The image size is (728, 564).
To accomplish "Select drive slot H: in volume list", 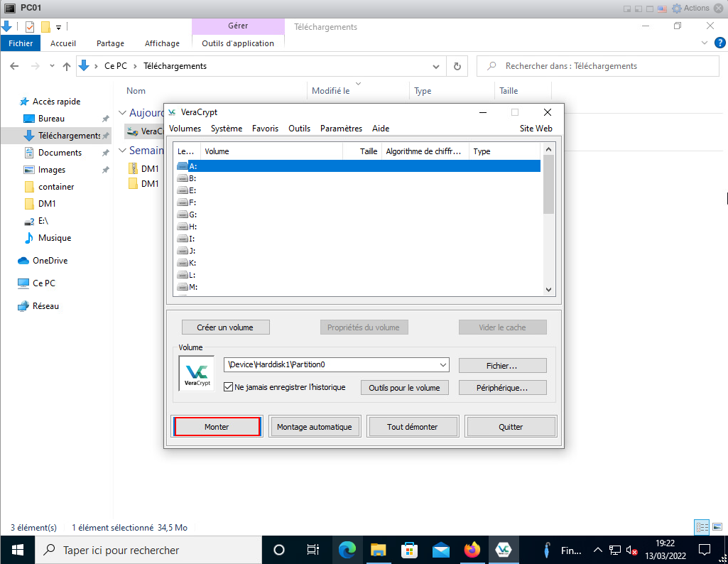I will 192,227.
